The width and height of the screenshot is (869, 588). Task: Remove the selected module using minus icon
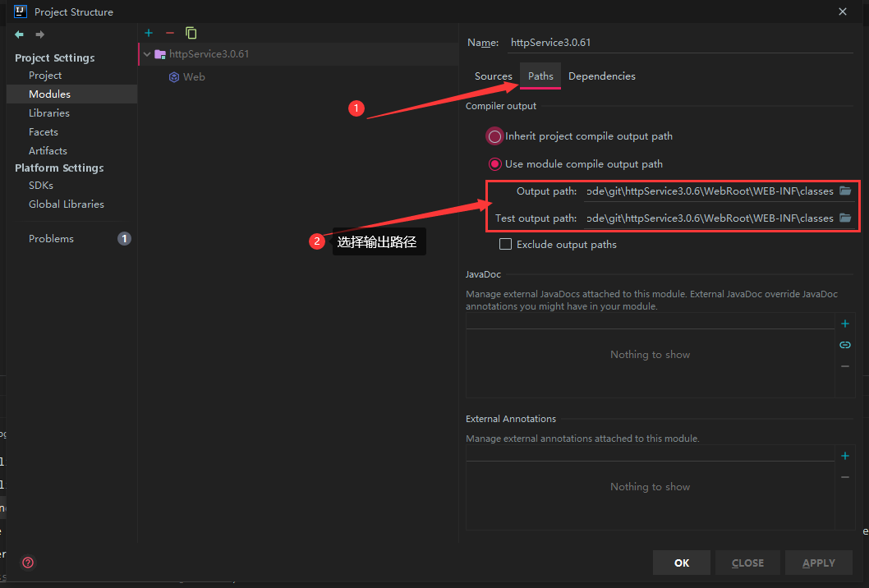coord(169,32)
